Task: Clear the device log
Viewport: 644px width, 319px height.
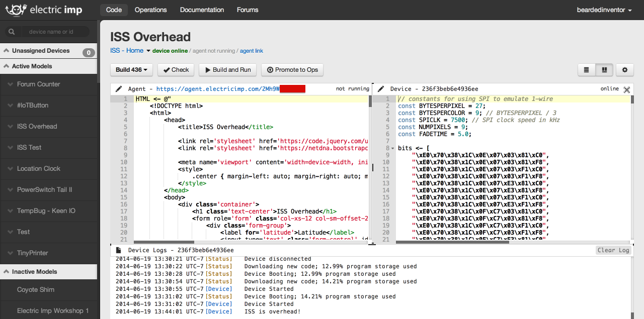Action: (613, 250)
